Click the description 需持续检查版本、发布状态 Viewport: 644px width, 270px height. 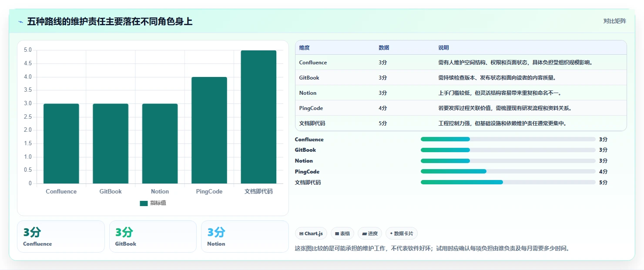[497, 78]
